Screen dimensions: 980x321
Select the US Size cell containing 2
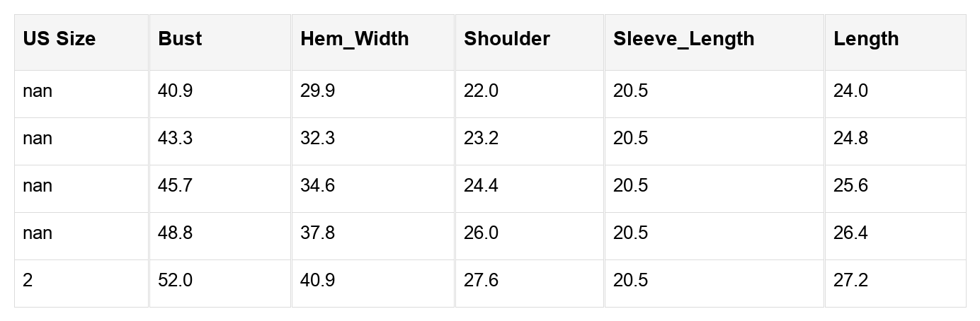[28, 281]
